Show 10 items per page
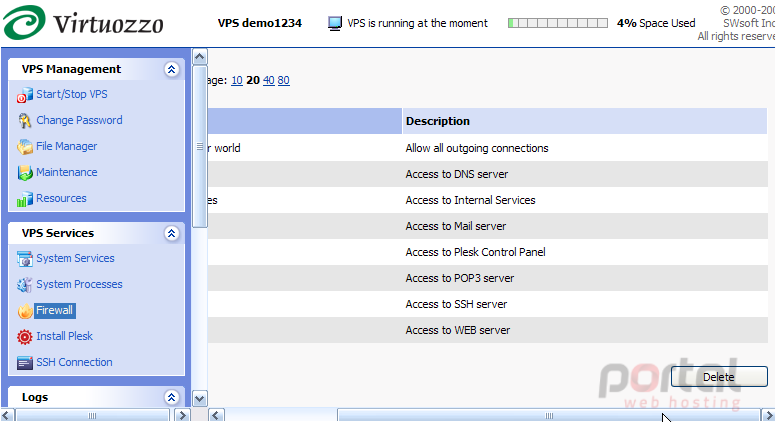The height and width of the screenshot is (422, 776). 237,80
